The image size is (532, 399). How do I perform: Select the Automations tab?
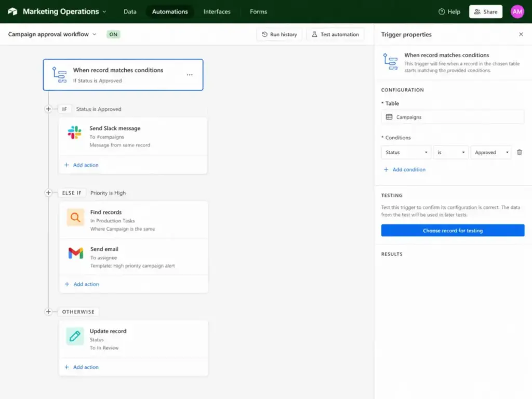[170, 11]
